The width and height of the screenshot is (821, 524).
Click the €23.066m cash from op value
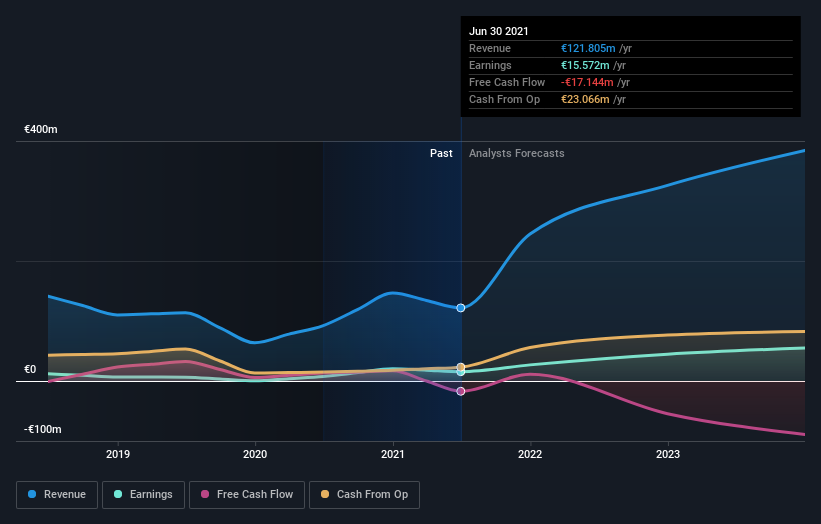(585, 99)
